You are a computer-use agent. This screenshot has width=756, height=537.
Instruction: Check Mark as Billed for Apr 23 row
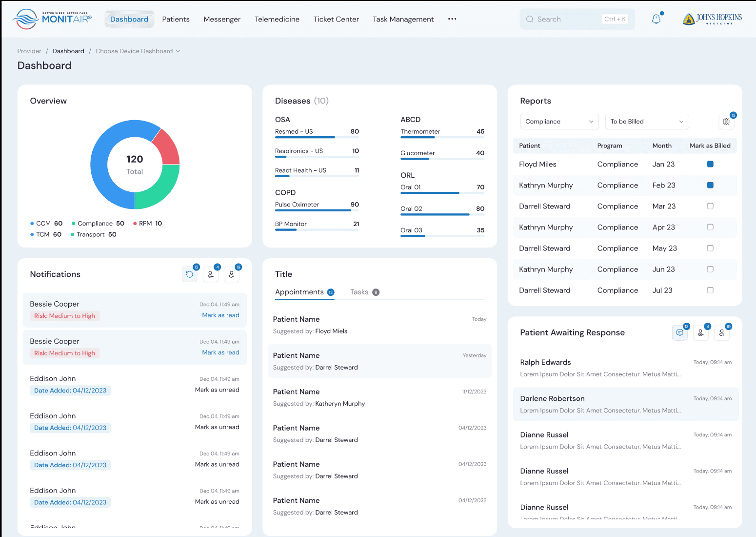(710, 227)
